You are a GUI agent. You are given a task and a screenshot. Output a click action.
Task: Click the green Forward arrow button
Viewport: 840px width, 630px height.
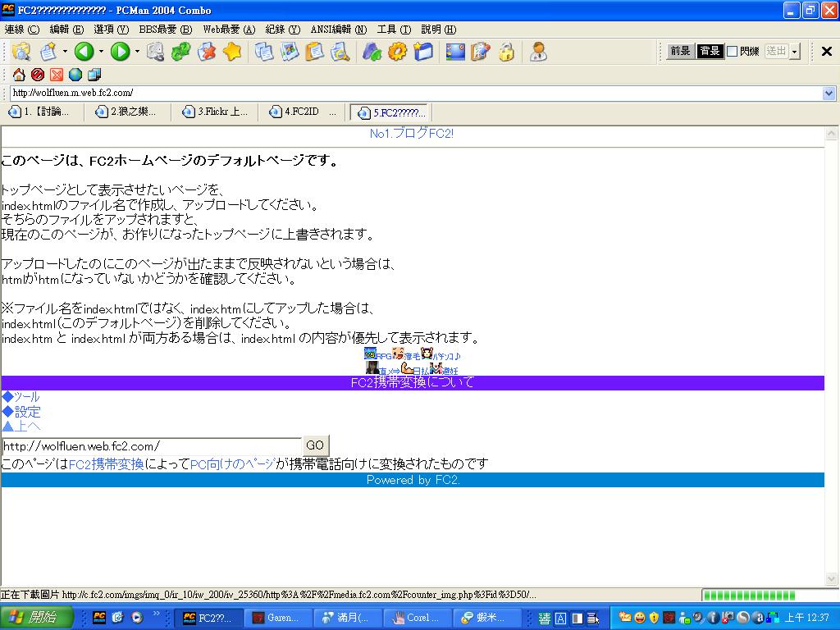[120, 52]
